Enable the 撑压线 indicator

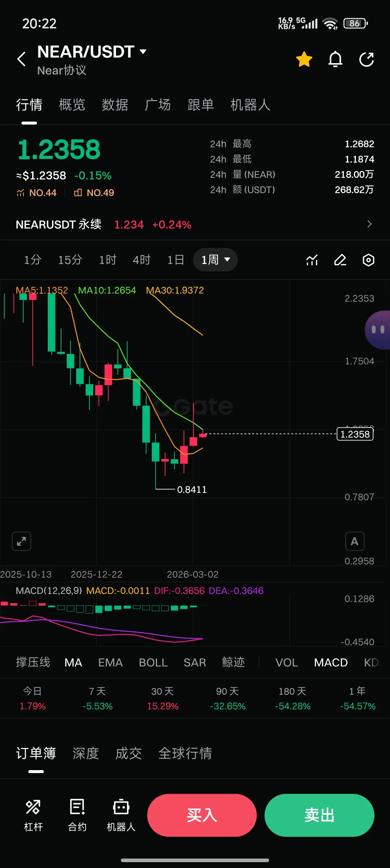(x=33, y=663)
